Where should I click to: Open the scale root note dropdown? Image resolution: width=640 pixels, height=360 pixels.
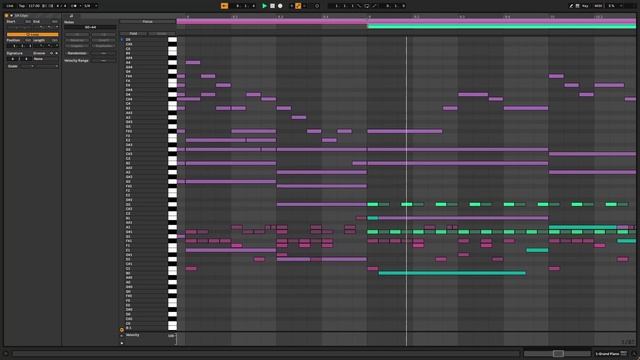pos(28,66)
